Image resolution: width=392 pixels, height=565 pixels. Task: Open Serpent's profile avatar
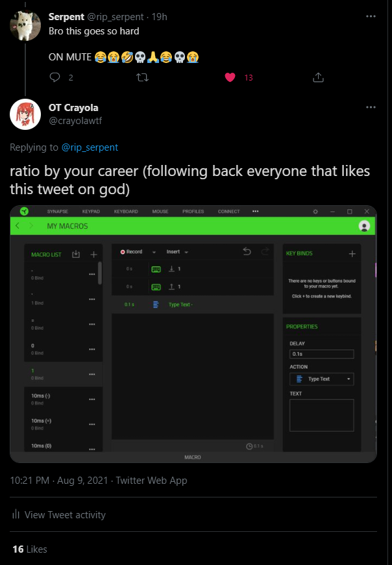pyautogui.click(x=25, y=23)
